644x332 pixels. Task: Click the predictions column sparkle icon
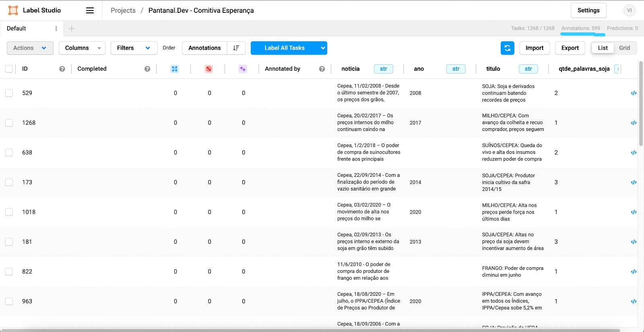pos(243,69)
